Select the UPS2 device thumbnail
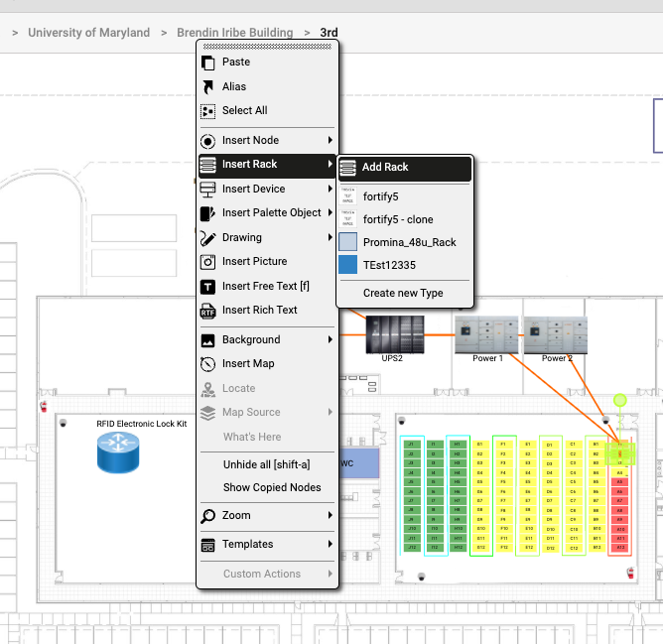The width and height of the screenshot is (663, 644). pos(394,333)
